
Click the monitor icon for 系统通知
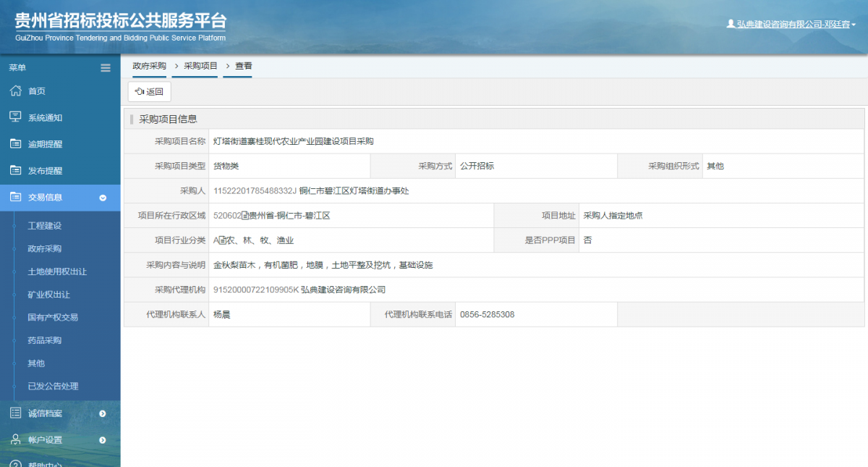(x=14, y=117)
